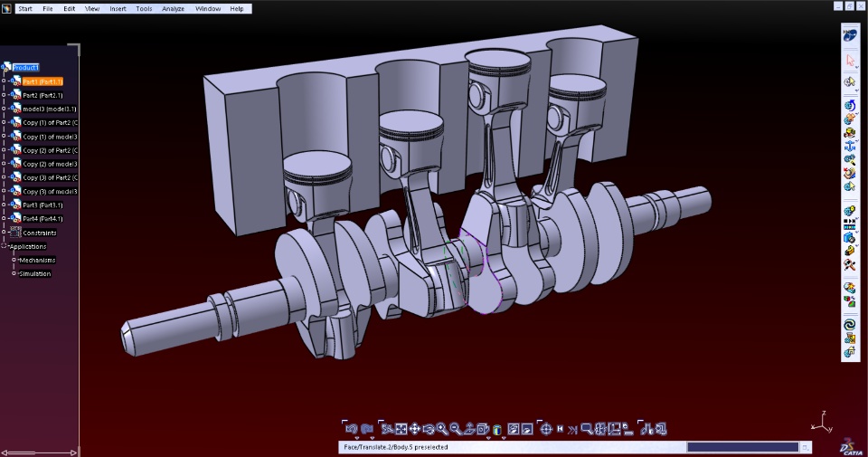Click the Fixed Part anchor icon
Viewport: 868px width, 457px height.
click(x=850, y=147)
